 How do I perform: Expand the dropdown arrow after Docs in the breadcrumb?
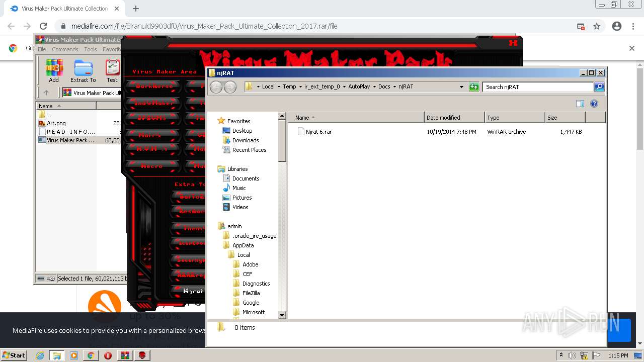(x=394, y=87)
